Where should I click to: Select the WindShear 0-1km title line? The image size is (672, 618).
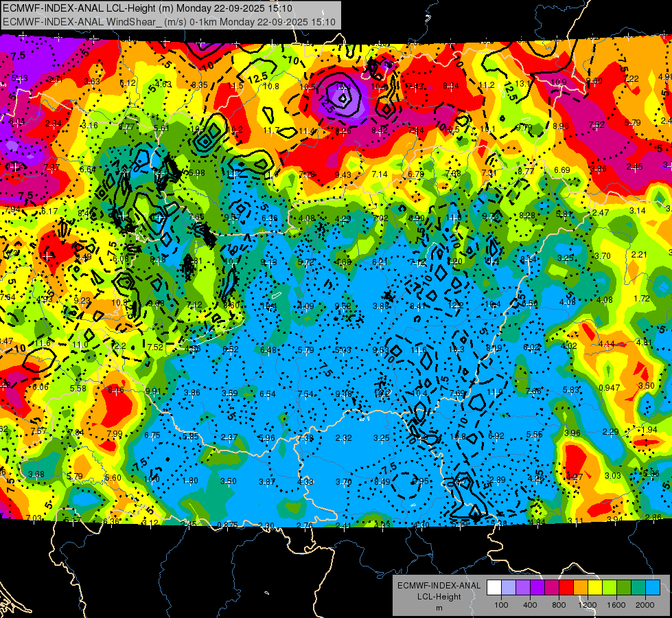pyautogui.click(x=170, y=22)
